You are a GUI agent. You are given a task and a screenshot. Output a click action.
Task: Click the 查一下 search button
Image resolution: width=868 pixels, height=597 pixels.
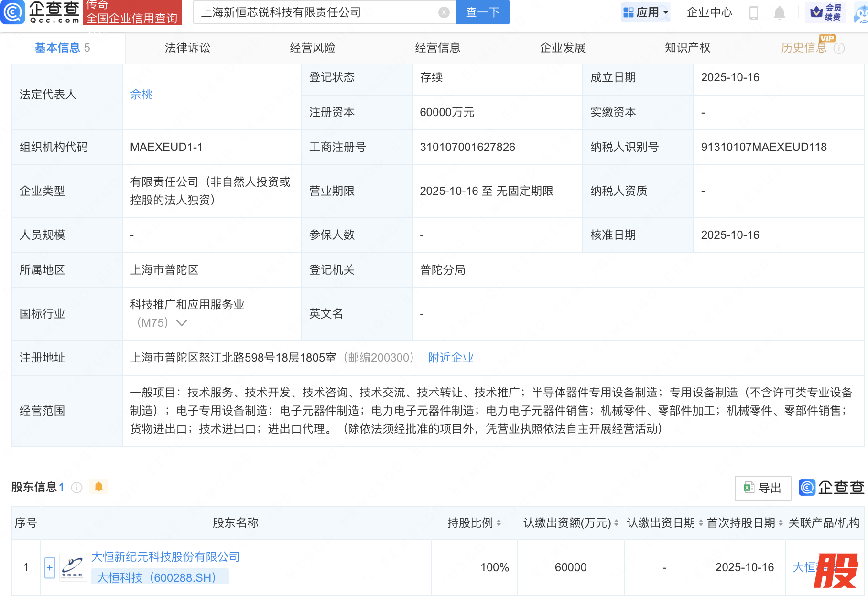482,12
